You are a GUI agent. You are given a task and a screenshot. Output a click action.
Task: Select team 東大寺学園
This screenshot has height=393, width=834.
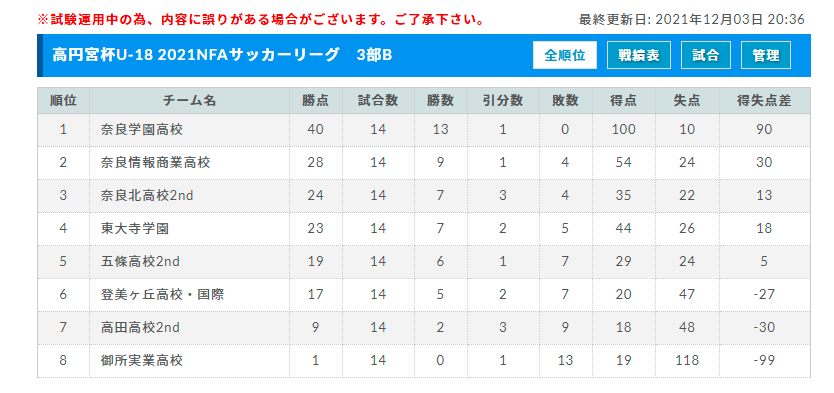pos(135,229)
